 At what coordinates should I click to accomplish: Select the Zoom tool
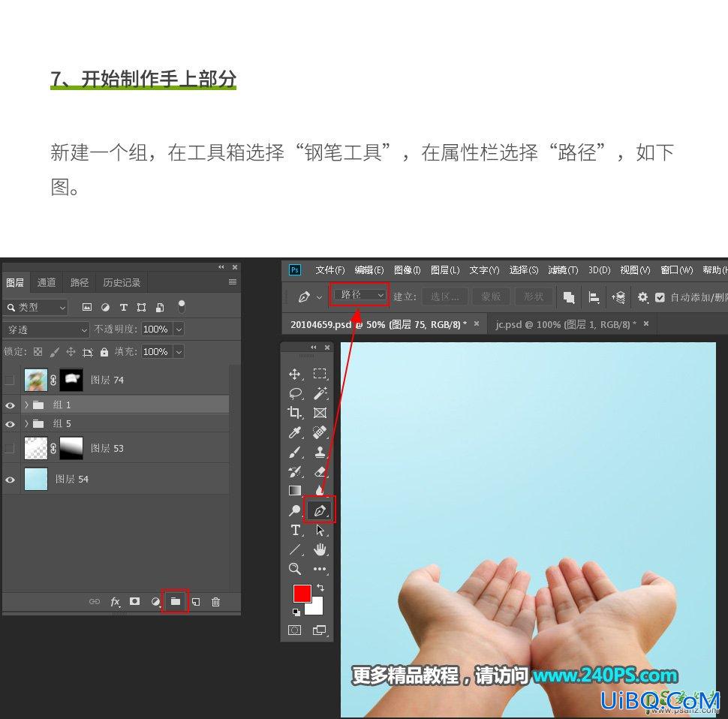coord(294,569)
